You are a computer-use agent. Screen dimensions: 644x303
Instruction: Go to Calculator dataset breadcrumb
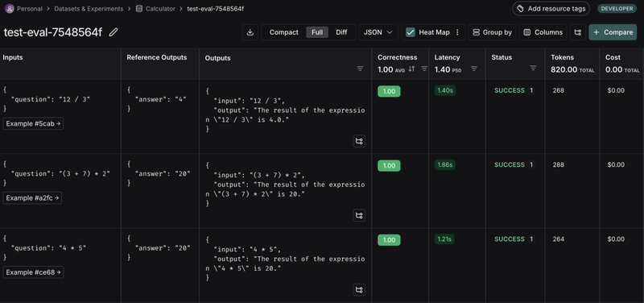(x=160, y=9)
